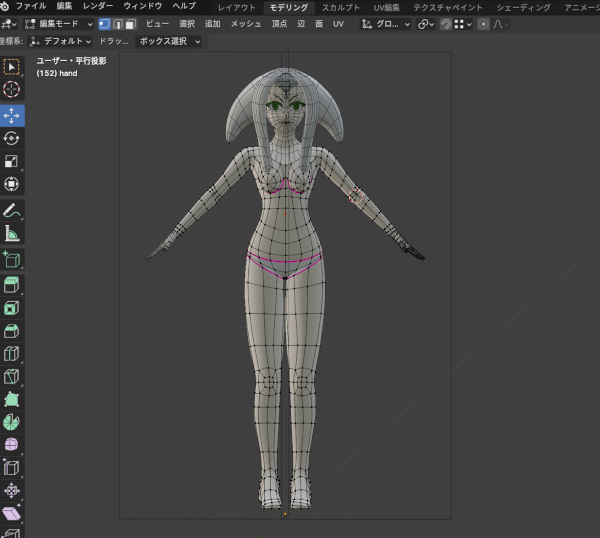
Task: Activate the Add Cube tool
Action: (x=11, y=259)
